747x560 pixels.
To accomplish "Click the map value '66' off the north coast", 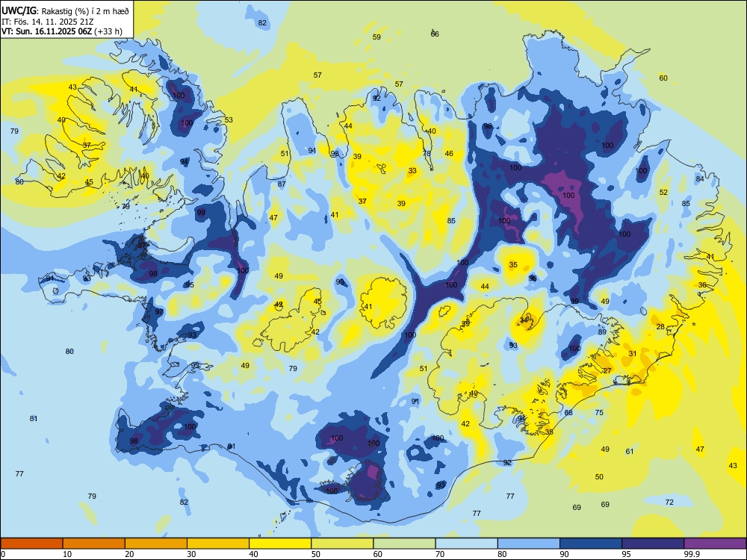I will (435, 34).
